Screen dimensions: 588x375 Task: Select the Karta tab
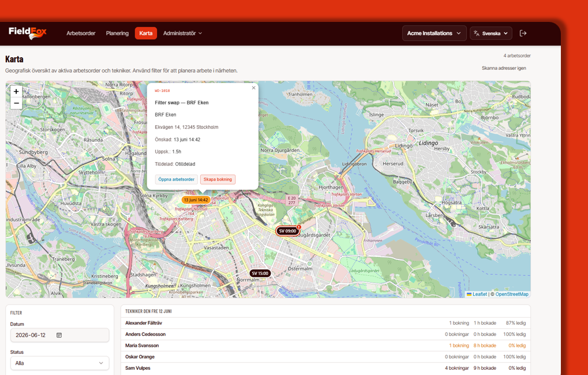click(146, 33)
